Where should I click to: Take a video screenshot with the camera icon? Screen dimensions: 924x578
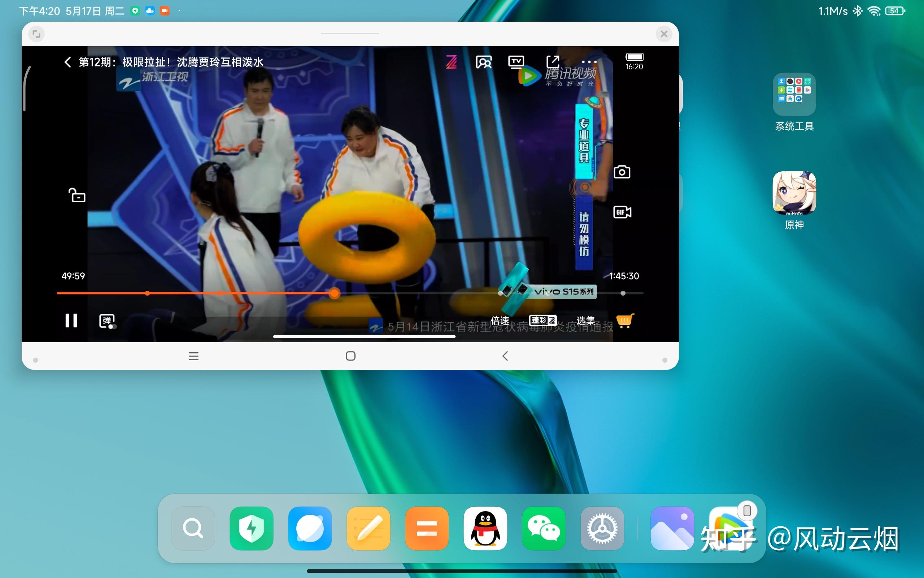(622, 172)
